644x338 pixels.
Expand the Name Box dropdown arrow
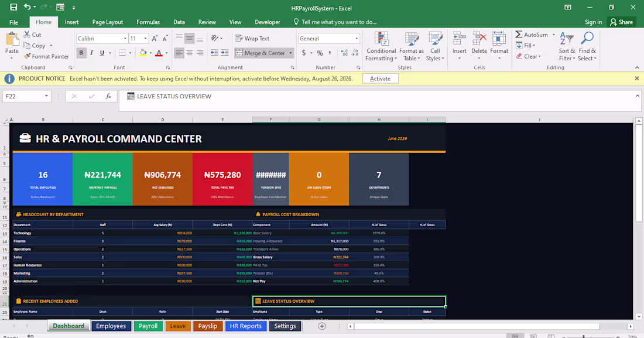[x=46, y=96]
